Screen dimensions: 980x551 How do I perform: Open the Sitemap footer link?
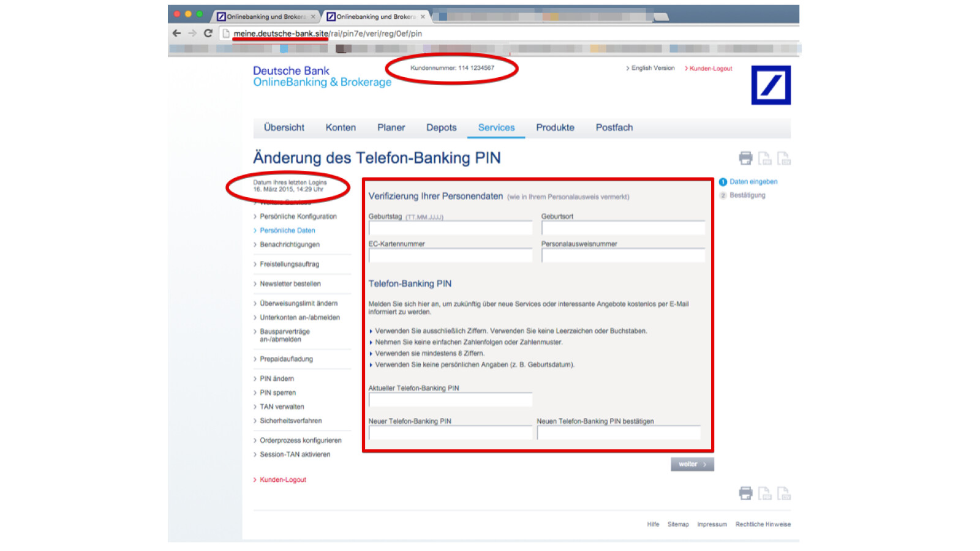click(678, 525)
